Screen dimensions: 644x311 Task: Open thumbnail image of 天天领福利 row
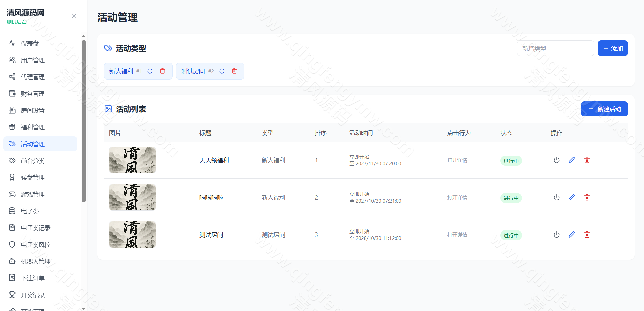coord(133,160)
